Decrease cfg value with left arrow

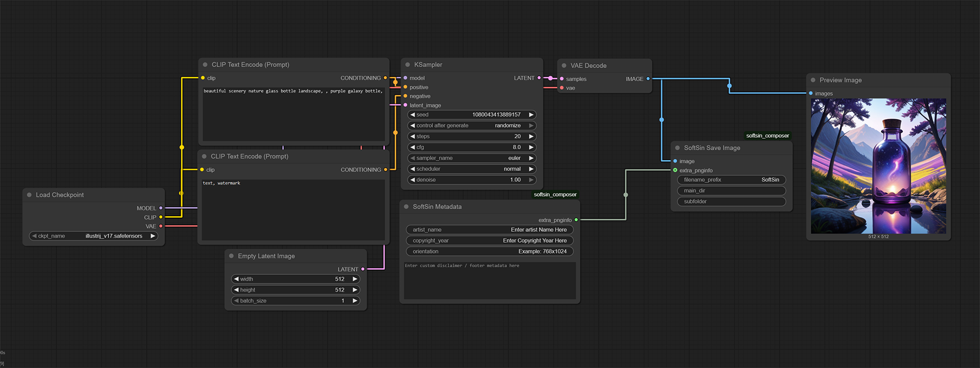pos(413,148)
